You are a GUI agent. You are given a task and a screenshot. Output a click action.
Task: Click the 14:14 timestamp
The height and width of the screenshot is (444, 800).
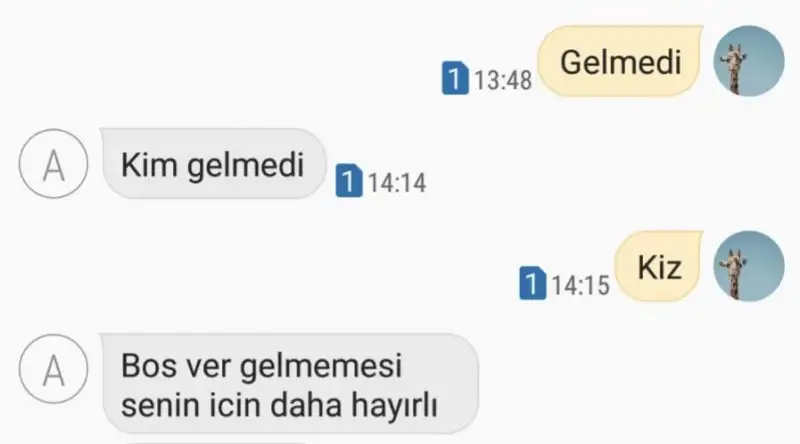coord(397,183)
